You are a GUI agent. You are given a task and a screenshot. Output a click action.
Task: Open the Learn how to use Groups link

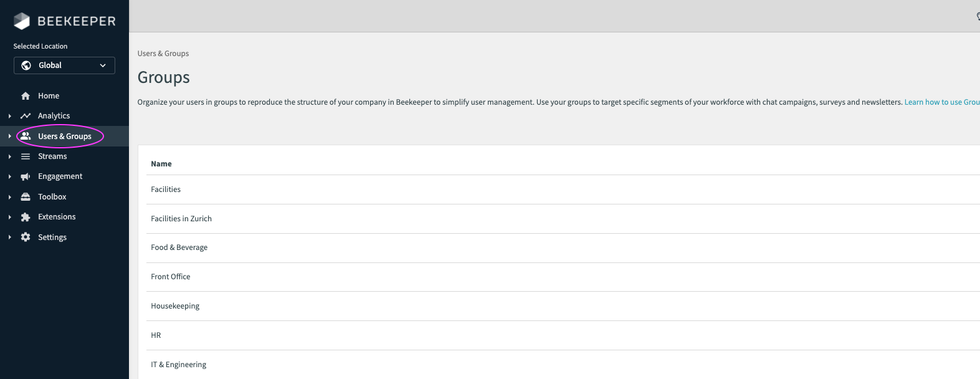click(941, 102)
